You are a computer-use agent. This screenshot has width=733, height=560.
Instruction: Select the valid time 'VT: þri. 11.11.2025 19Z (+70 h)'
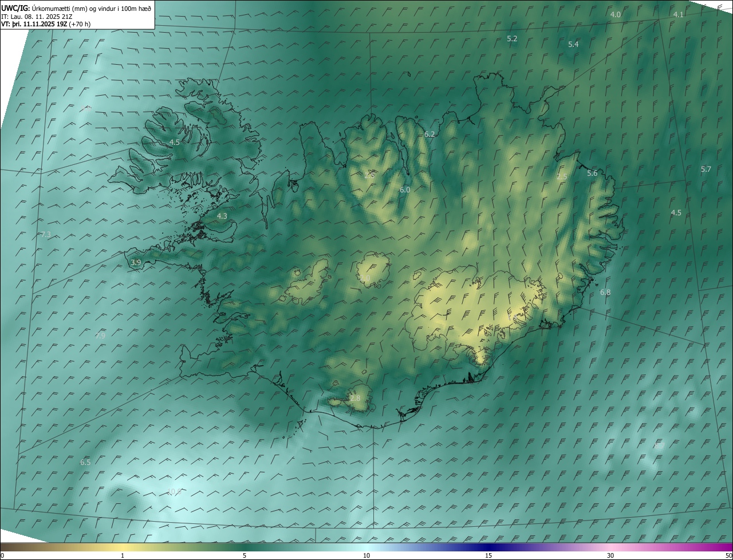(46, 24)
